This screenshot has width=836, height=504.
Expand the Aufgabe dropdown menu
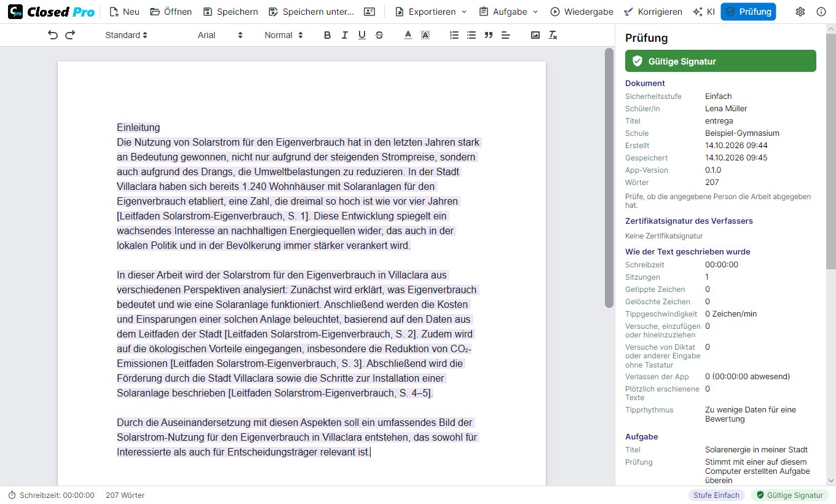coord(508,12)
